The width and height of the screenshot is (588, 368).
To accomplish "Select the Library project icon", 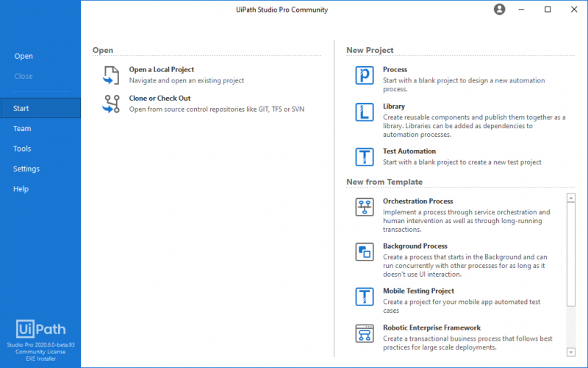I will pyautogui.click(x=365, y=112).
